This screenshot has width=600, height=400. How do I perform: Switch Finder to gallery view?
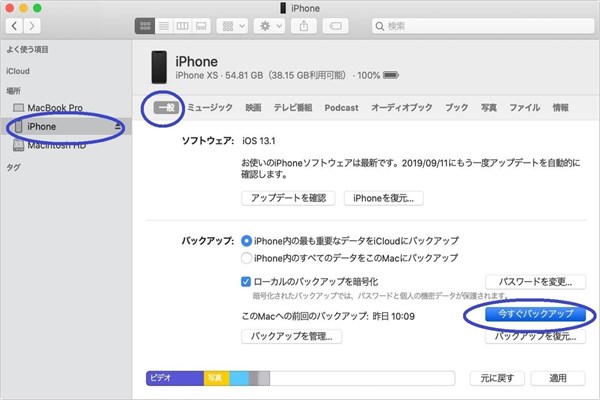(201, 26)
